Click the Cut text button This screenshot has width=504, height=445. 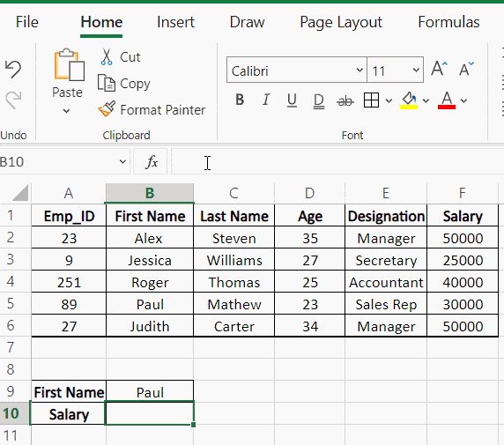pyautogui.click(x=130, y=57)
